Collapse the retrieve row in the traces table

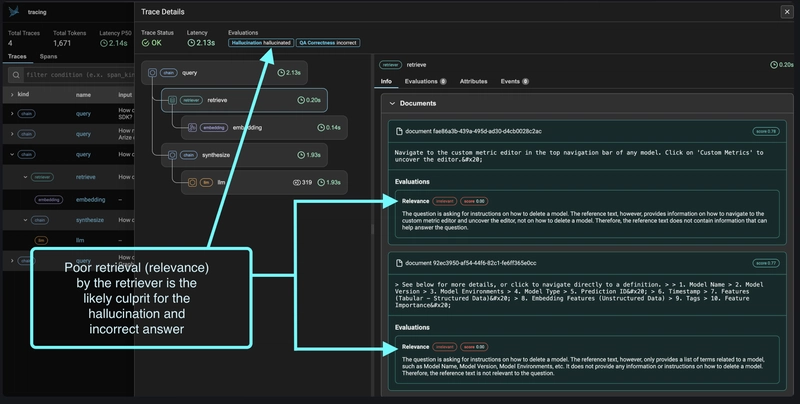[25, 176]
